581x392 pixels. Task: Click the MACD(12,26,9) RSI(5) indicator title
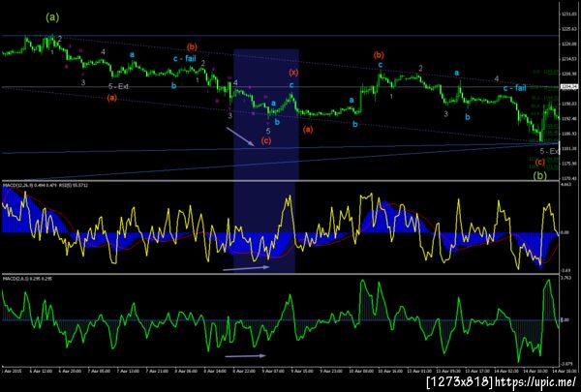[46, 185]
